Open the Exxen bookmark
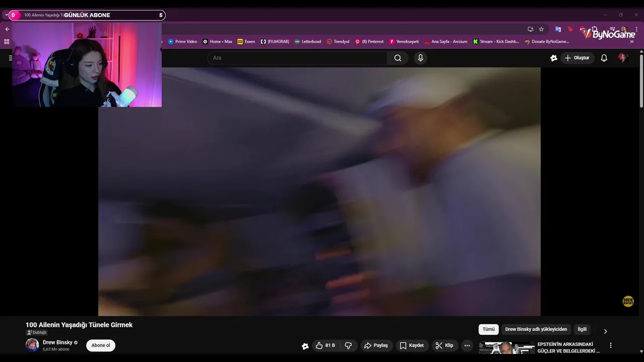Screen dimensions: 644x362 pyautogui.click(x=246, y=42)
